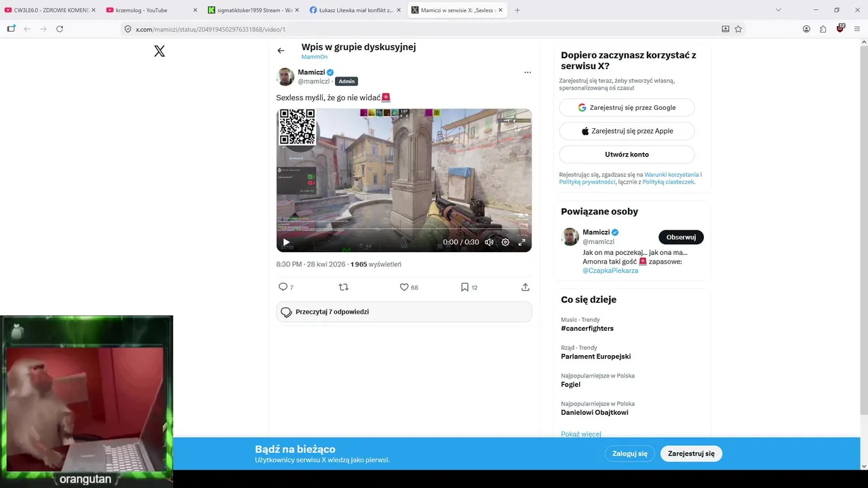This screenshot has width=868, height=488.
Task: Click Mamiczi's avatar on the post
Action: pyautogui.click(x=285, y=77)
